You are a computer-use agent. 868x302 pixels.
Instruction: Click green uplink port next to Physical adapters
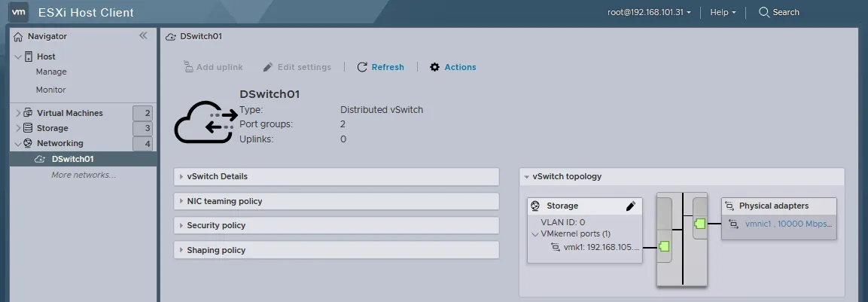(699, 224)
